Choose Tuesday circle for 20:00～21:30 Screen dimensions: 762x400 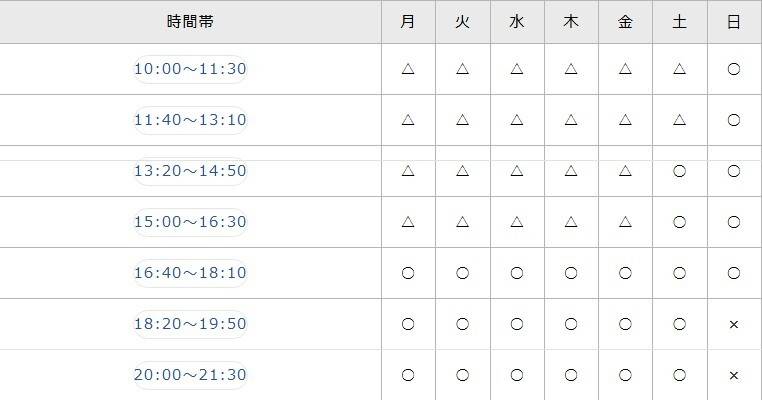pos(462,375)
